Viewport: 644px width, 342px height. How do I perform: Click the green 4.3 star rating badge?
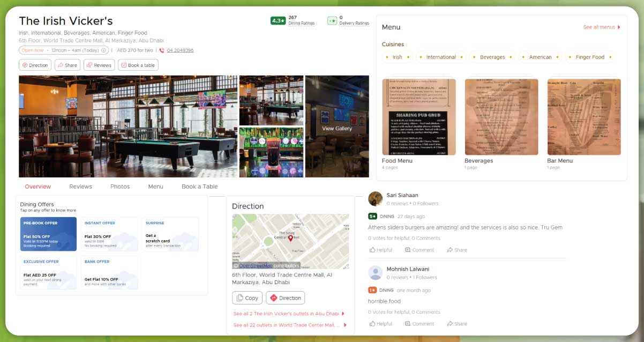coord(278,21)
